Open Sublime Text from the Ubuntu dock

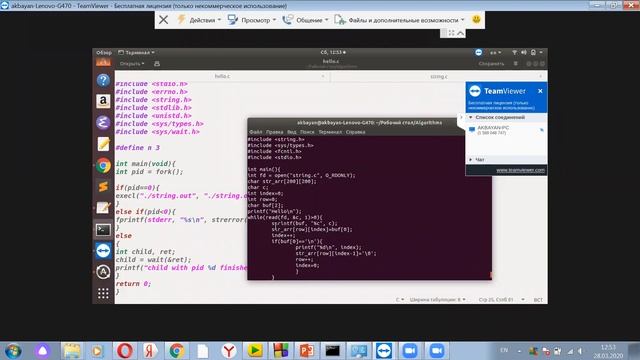tap(103, 187)
